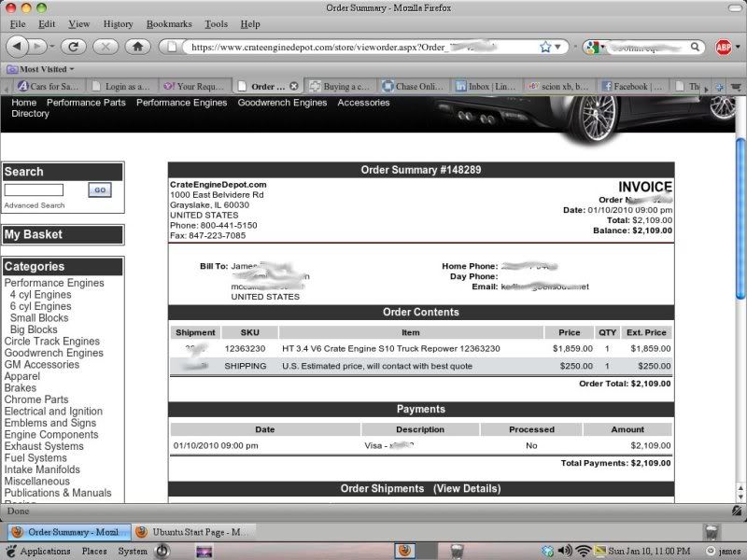Click the search magnifier icon in search box
Viewport: 747px width, 560px height.
pos(695,47)
